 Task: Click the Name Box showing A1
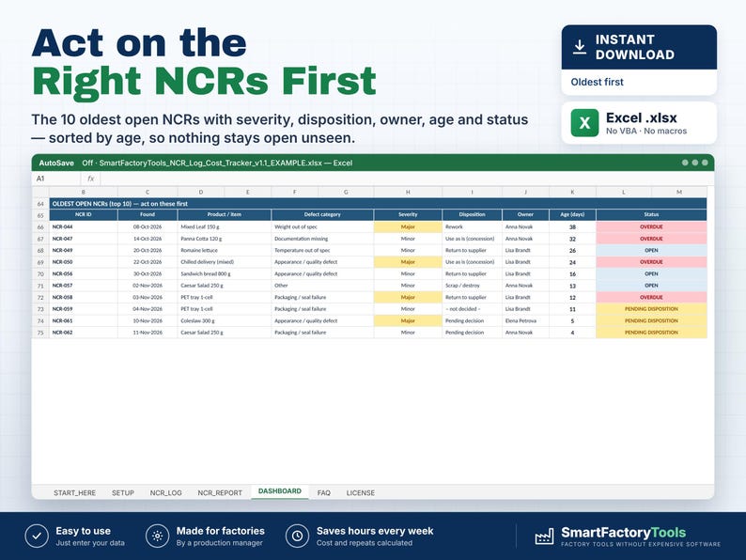tap(56, 179)
